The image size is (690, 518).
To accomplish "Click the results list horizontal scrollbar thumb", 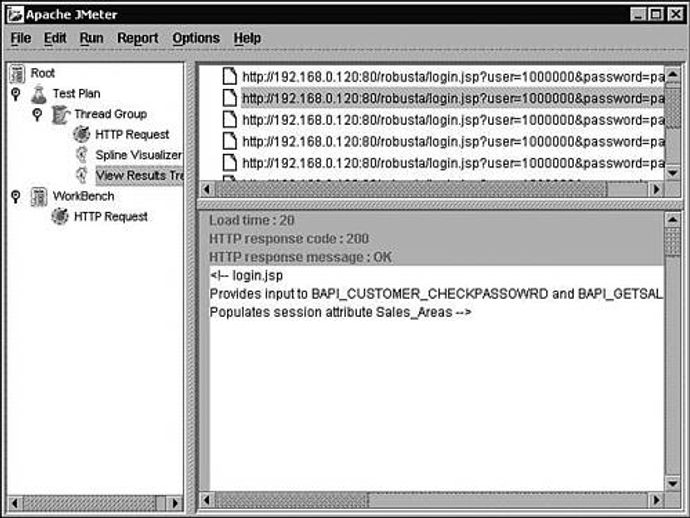I will click(x=411, y=189).
